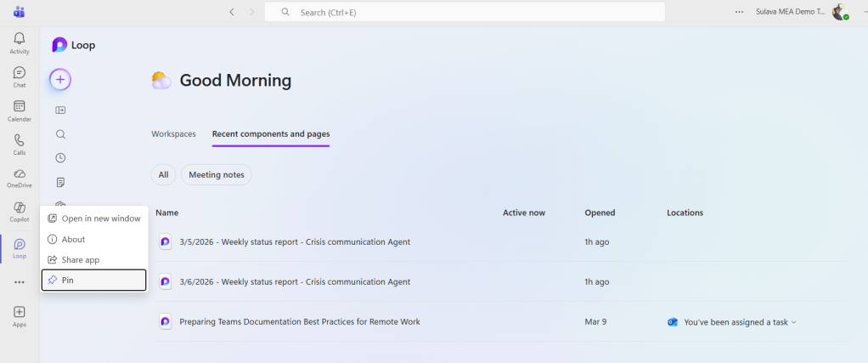Screen dimensions: 868x363
Task: Go to Chat in the left rail
Action: pyautogui.click(x=19, y=77)
